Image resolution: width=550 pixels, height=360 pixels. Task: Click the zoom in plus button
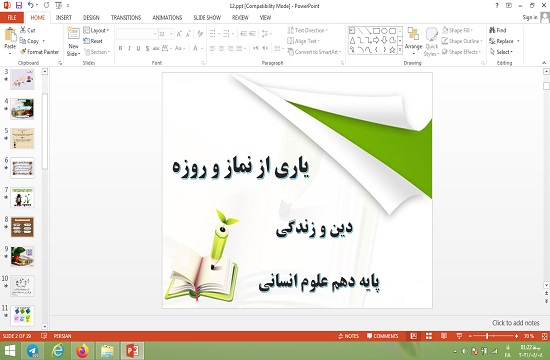point(516,336)
